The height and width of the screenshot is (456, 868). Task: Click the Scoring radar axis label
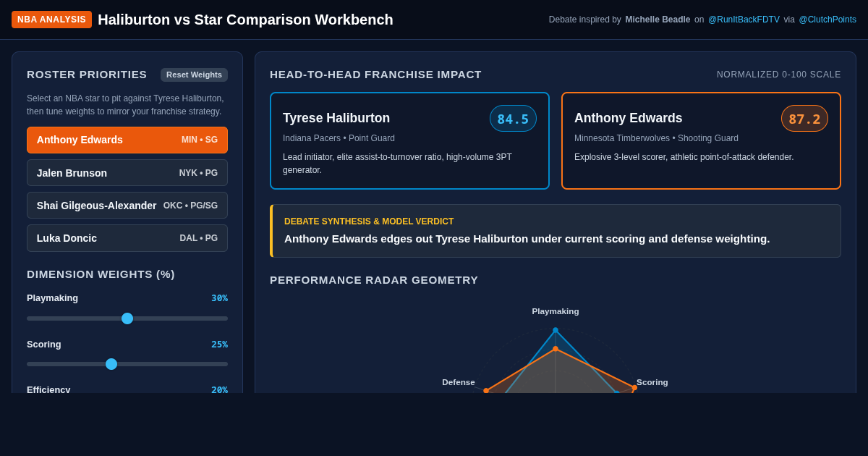652,382
